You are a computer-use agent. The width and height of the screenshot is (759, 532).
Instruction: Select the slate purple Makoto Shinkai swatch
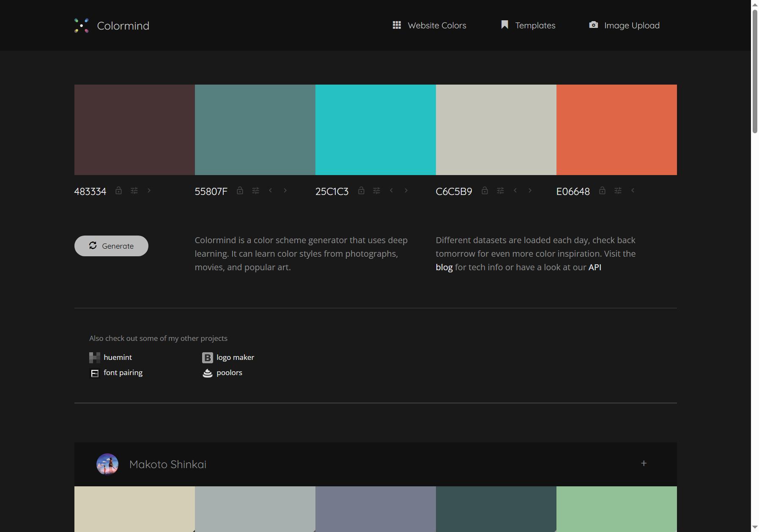pyautogui.click(x=375, y=509)
